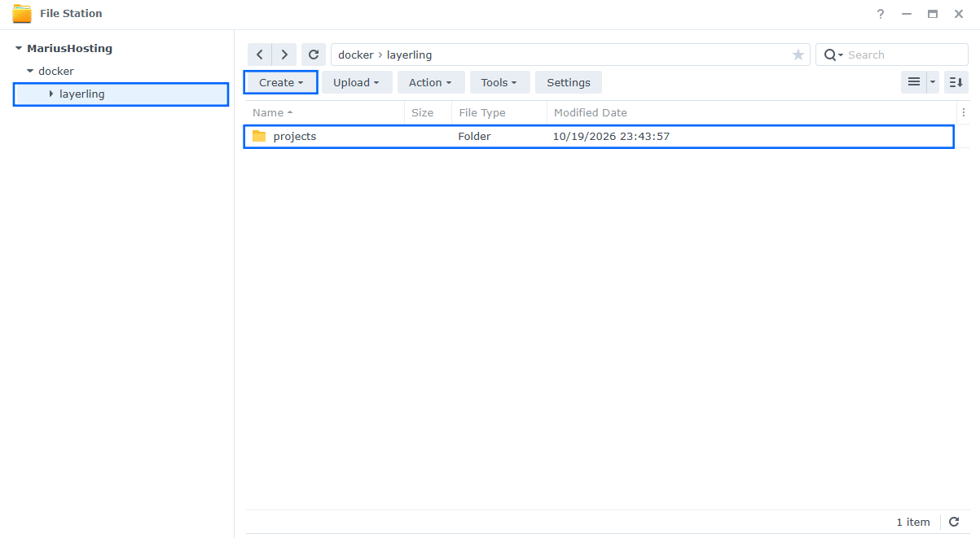Select the projects folder name
Viewport: 980px width, 538px height.
click(295, 136)
